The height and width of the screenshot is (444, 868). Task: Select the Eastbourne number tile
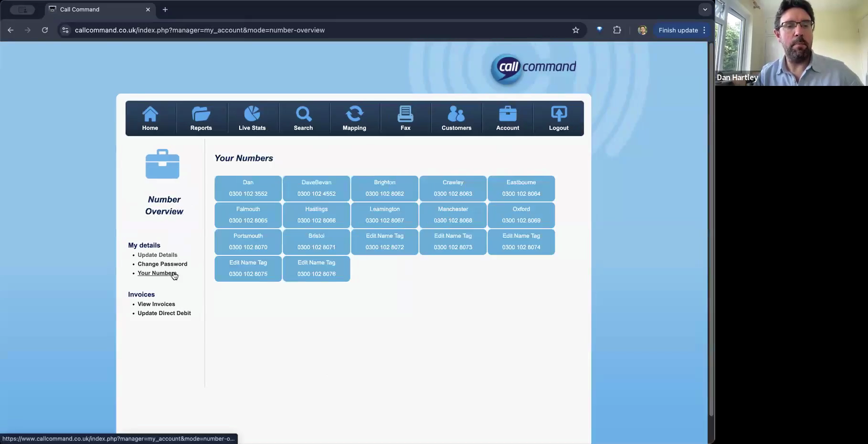click(521, 188)
